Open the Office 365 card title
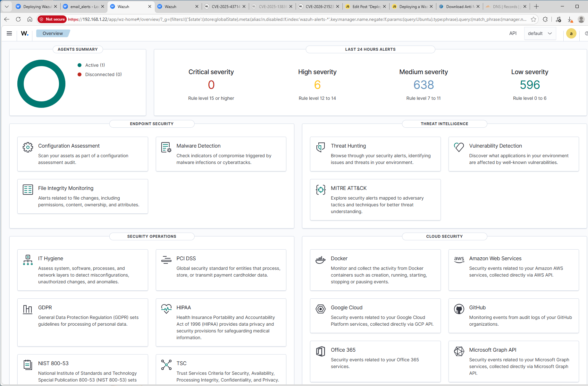Viewport: 588px width, 386px height. [x=343, y=350]
